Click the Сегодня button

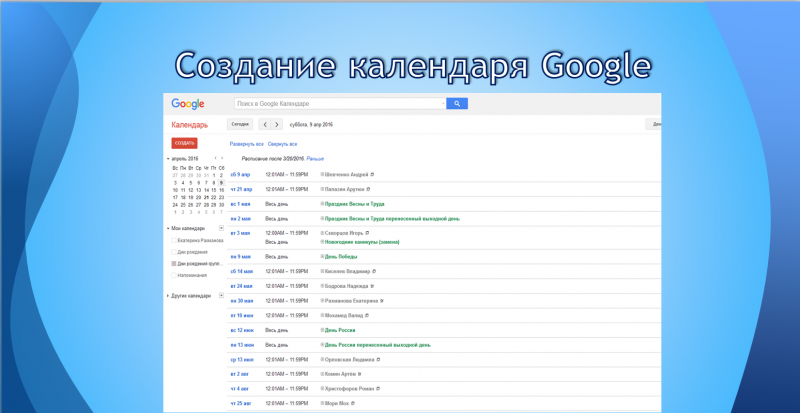point(240,125)
